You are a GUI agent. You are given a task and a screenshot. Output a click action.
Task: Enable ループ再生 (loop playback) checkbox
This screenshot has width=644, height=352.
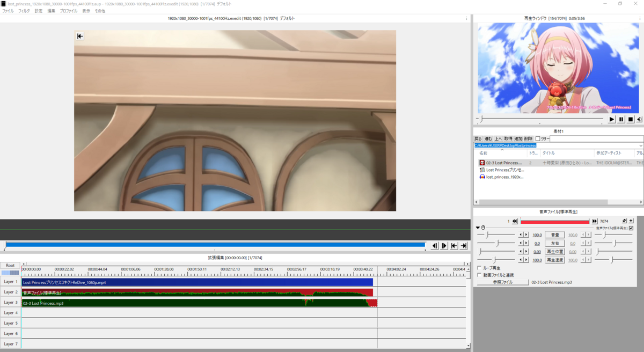(x=479, y=268)
